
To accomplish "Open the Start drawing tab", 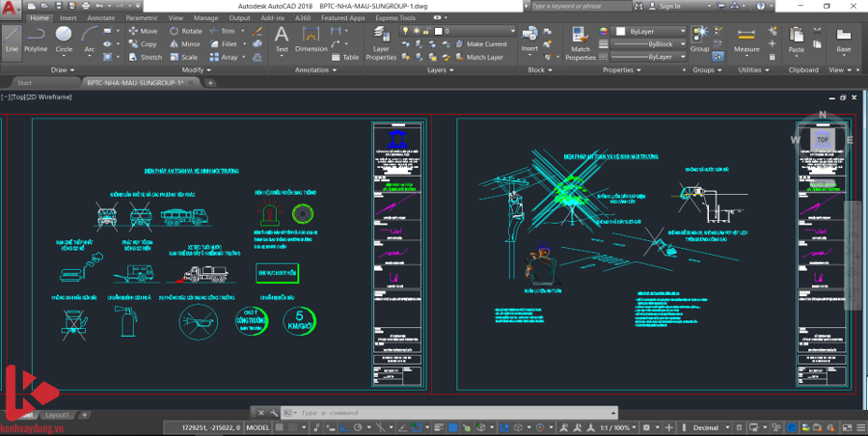I will tap(31, 83).
